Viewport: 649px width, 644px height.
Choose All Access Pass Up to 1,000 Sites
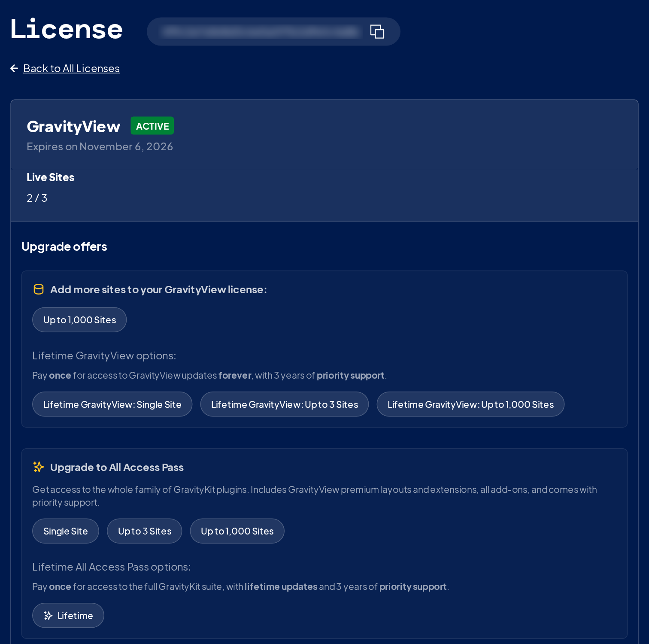(237, 531)
